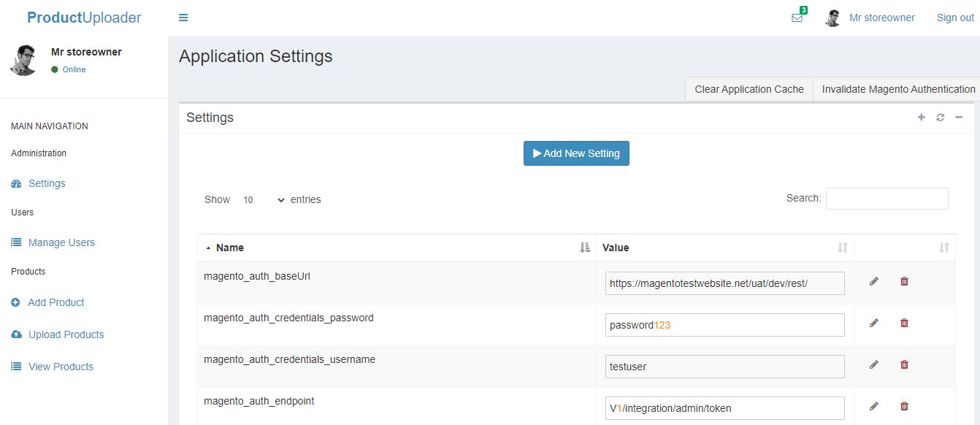The width and height of the screenshot is (980, 425).
Task: Delete the magento_auth_credentials_password setting via trash icon
Action: [x=904, y=323]
